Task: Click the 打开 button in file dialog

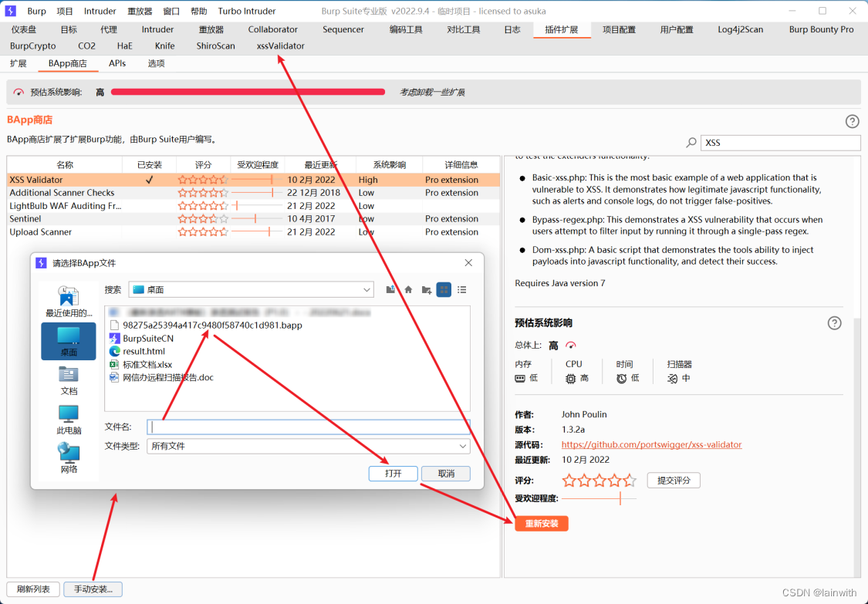Action: tap(393, 474)
